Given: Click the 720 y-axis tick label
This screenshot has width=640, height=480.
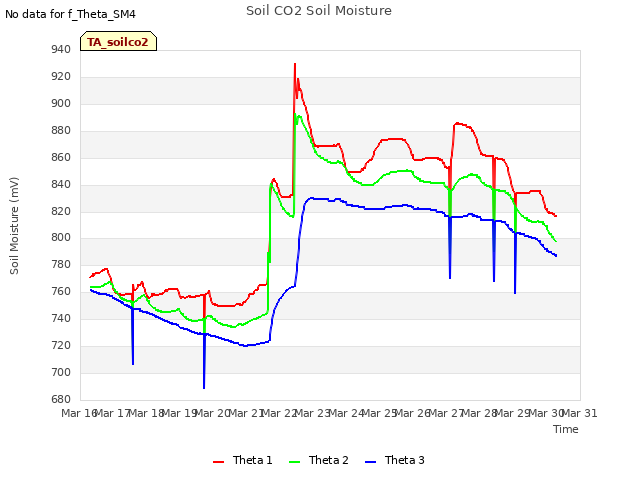Looking at the screenshot, I should click(x=61, y=345).
